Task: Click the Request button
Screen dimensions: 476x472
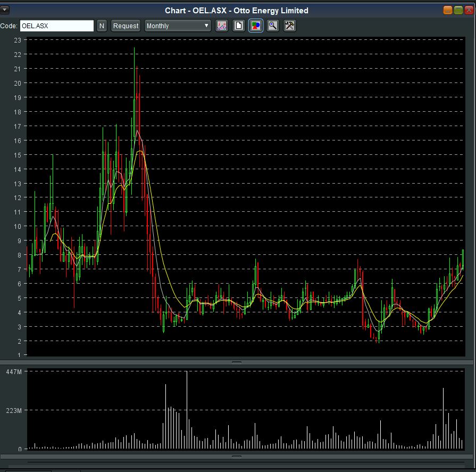Action: click(126, 26)
